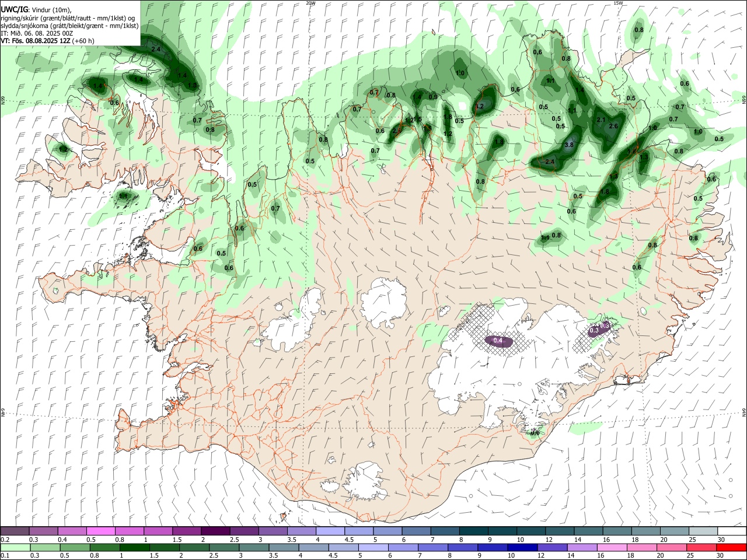This screenshot has height=560, width=747.
Task: Click the slydda/snjókoma legend description line
Action: 69,26
